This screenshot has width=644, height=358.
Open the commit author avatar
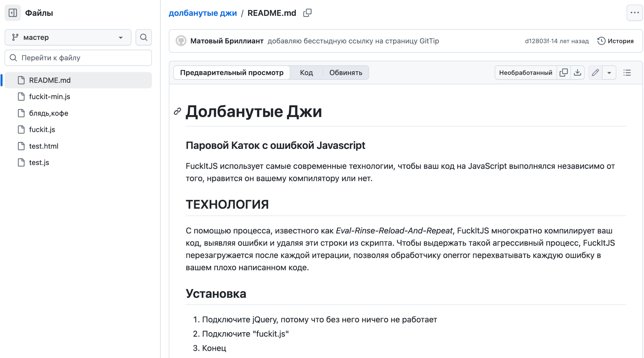[x=181, y=41]
